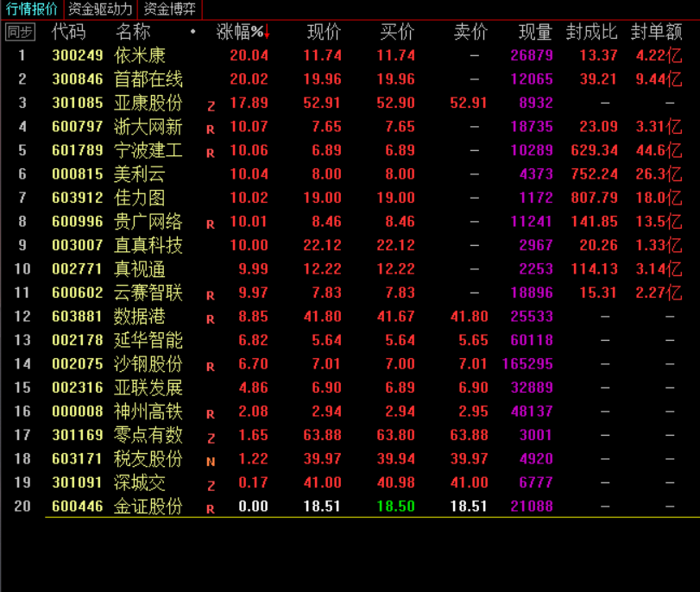Select stock name 金证股份

click(x=148, y=507)
